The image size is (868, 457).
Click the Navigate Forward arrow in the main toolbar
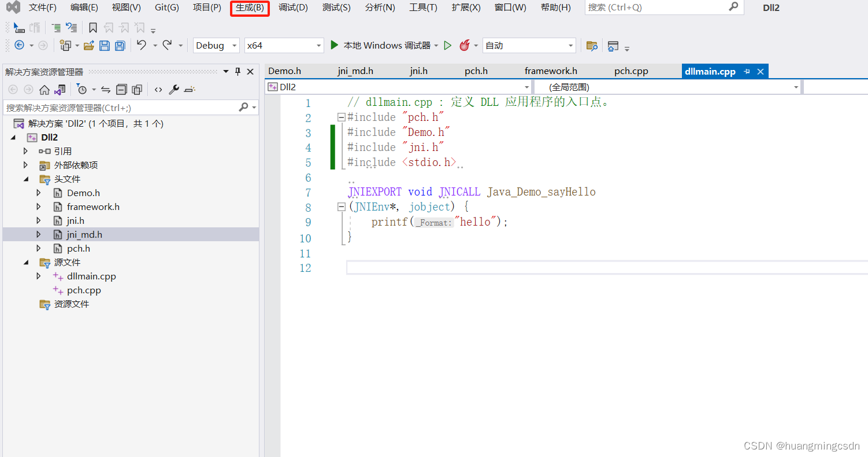click(43, 45)
